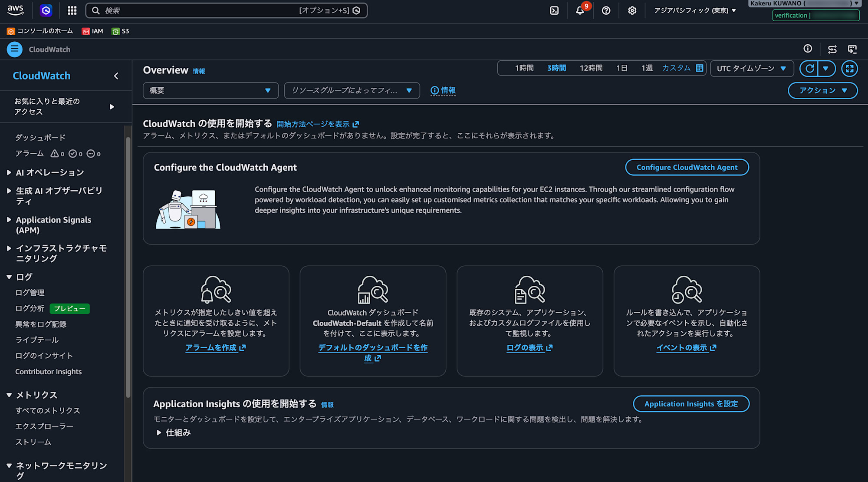Open the notifications bell
The height and width of the screenshot is (482, 868).
click(580, 10)
